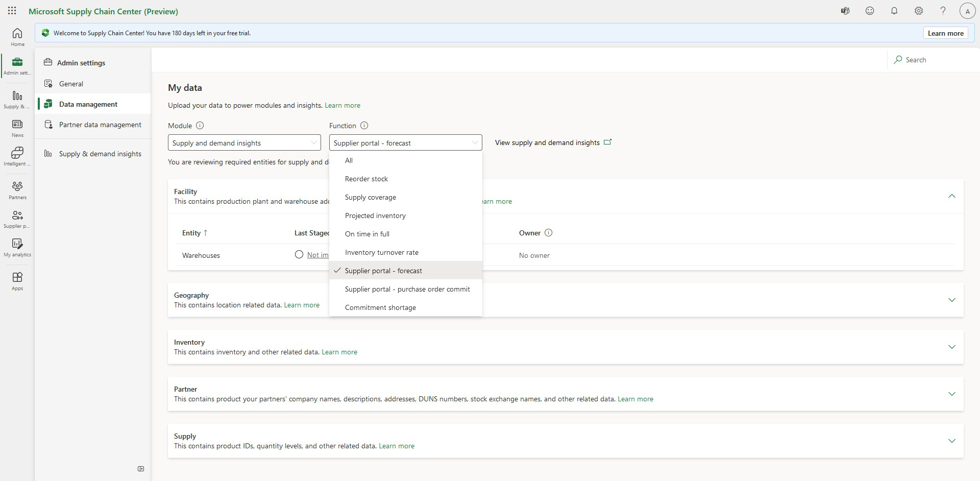Open My analytics rail icon
Screen dimensions: 980x481
[17, 248]
